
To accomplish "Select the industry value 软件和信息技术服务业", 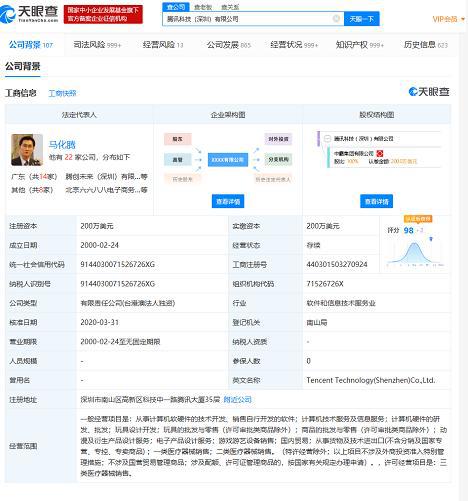I will pyautogui.click(x=341, y=303).
